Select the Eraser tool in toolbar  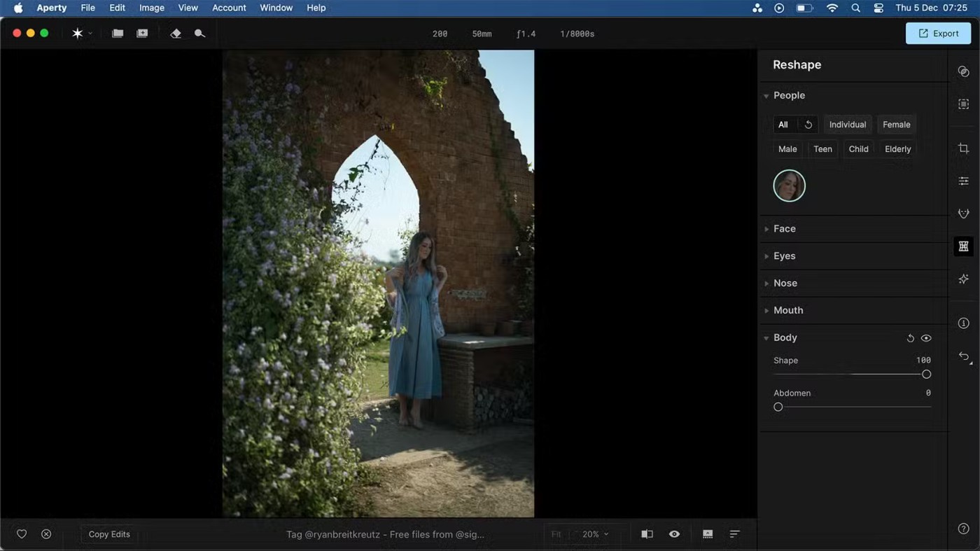[176, 34]
